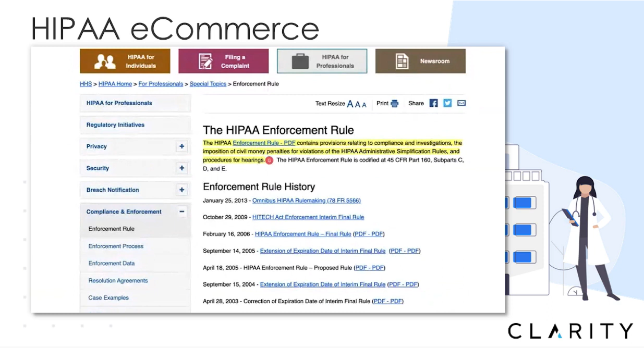Screen dimensions: 644x348
Task: Click the Print printer icon
Action: click(395, 104)
